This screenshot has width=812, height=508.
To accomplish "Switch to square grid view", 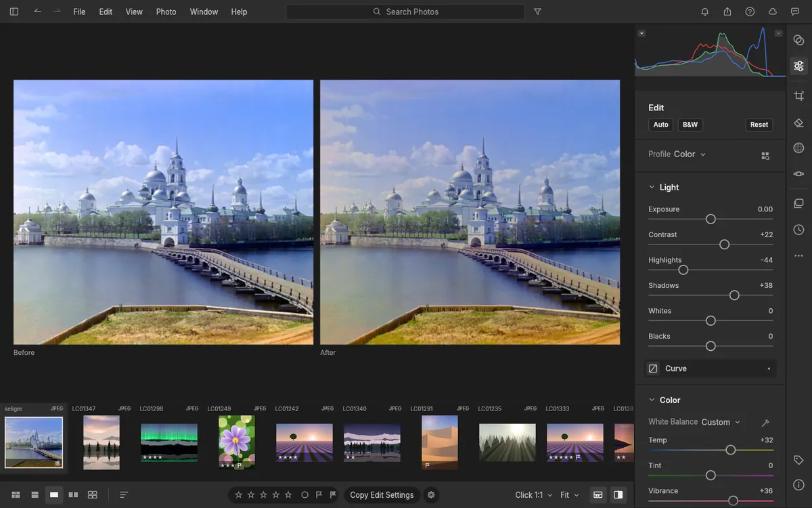I will pyautogui.click(x=35, y=495).
